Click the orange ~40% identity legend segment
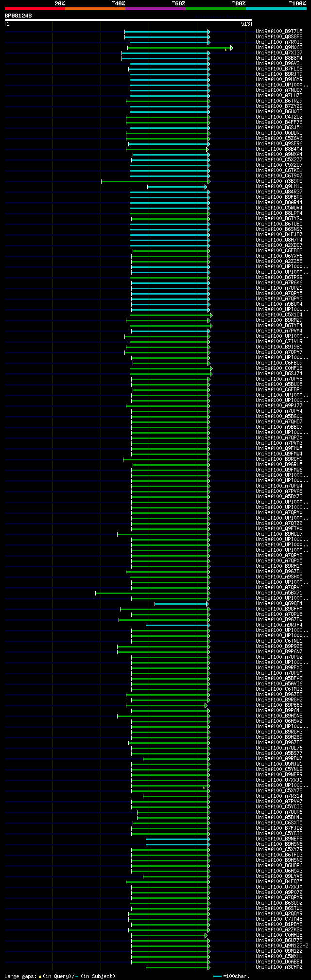The height and width of the screenshot is (980, 311). pyautogui.click(x=95, y=8)
